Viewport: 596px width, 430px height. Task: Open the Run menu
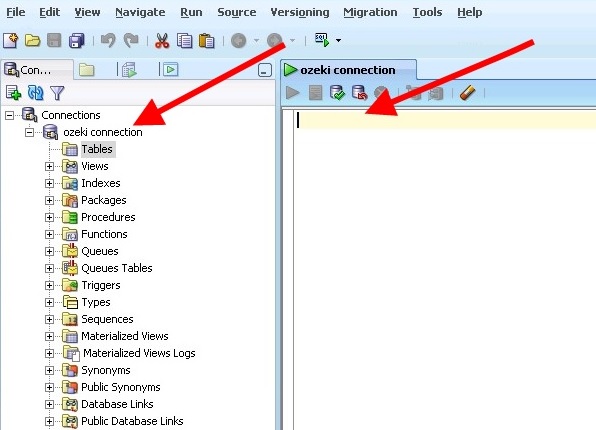click(191, 12)
